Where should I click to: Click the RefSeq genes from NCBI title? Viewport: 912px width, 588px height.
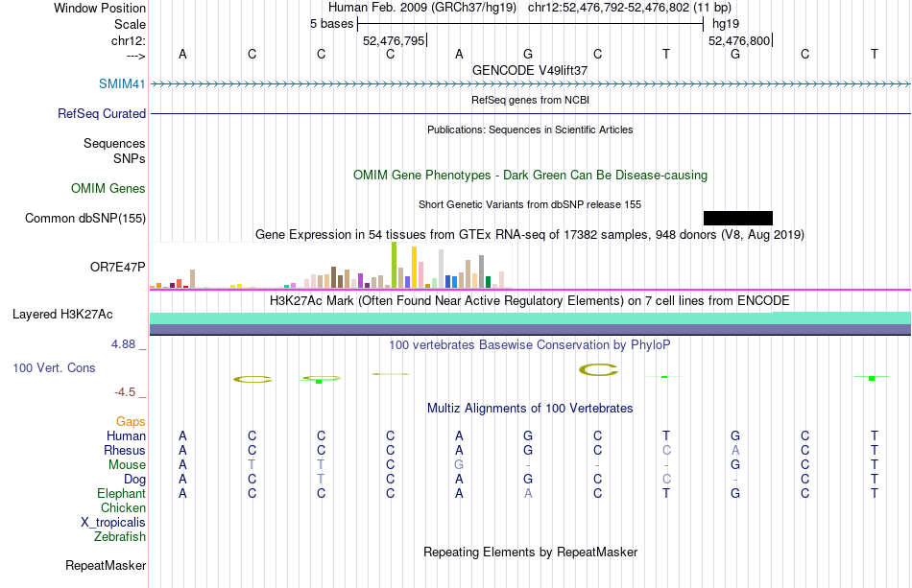tap(530, 100)
